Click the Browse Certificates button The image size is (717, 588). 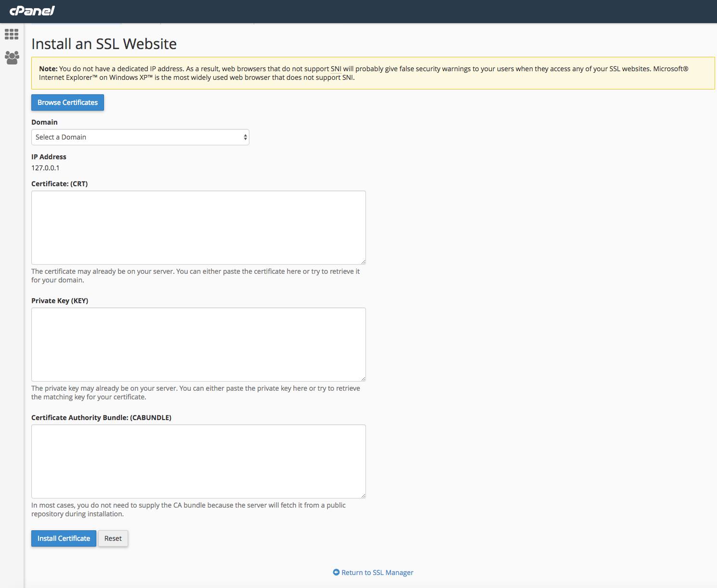click(67, 102)
